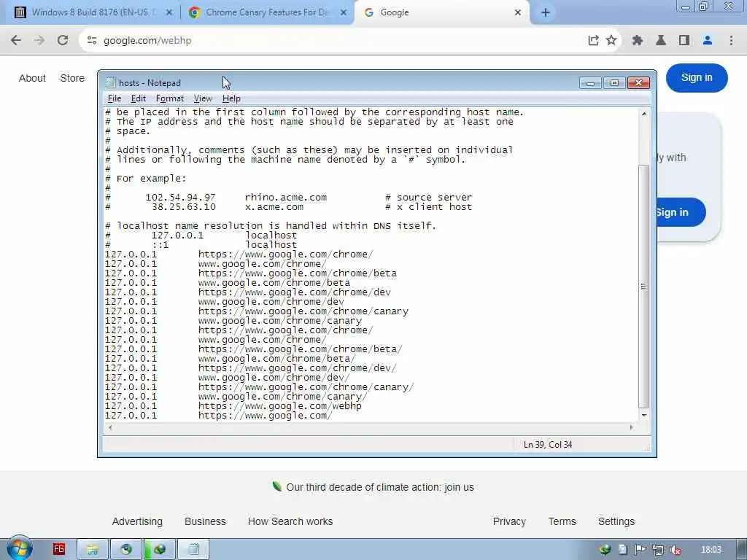Image resolution: width=747 pixels, height=560 pixels.
Task: Click the '# For example:' comment line
Action: [x=145, y=179]
